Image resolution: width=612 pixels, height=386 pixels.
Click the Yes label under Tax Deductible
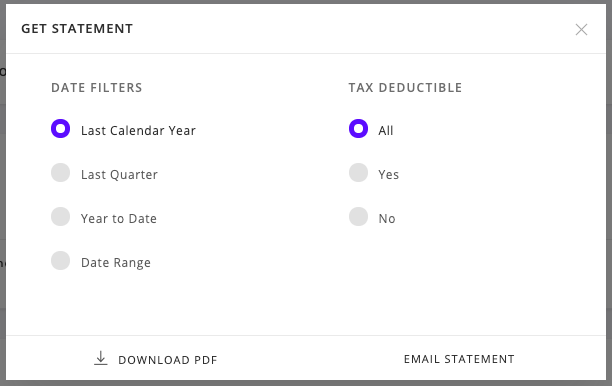pos(388,174)
